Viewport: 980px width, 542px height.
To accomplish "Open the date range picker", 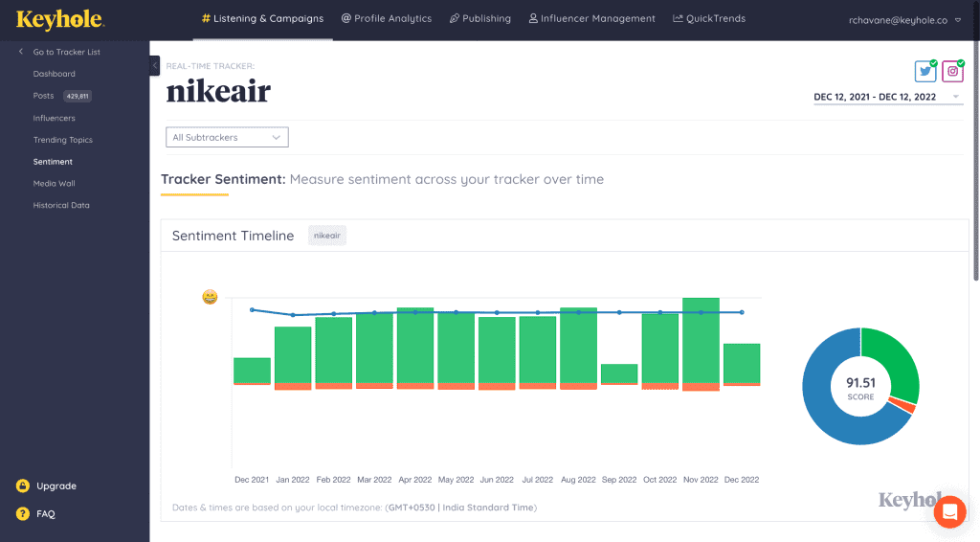I will coord(887,97).
